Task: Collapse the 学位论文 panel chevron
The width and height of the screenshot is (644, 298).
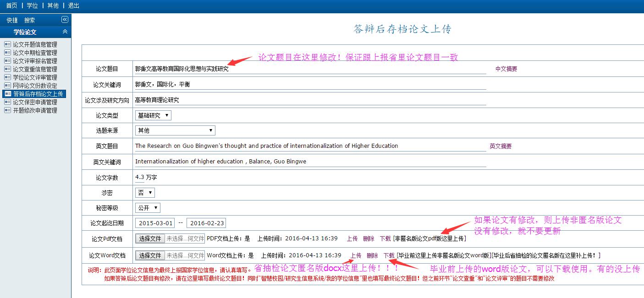Action: tap(65, 32)
